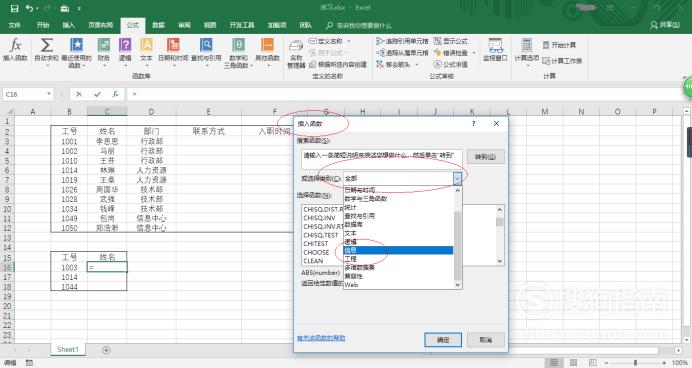
Task: Click the 确定 button in dialog
Action: click(x=443, y=340)
